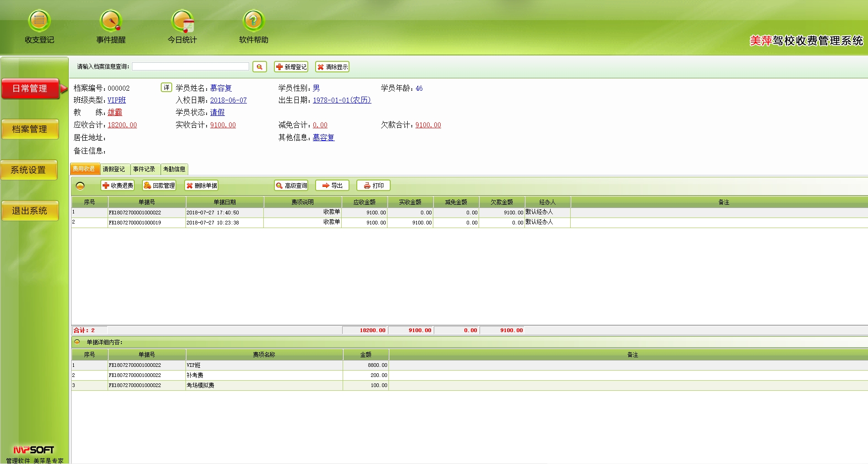The height and width of the screenshot is (464, 868).
Task: Collapse the fee list panel round toggle
Action: [80, 186]
